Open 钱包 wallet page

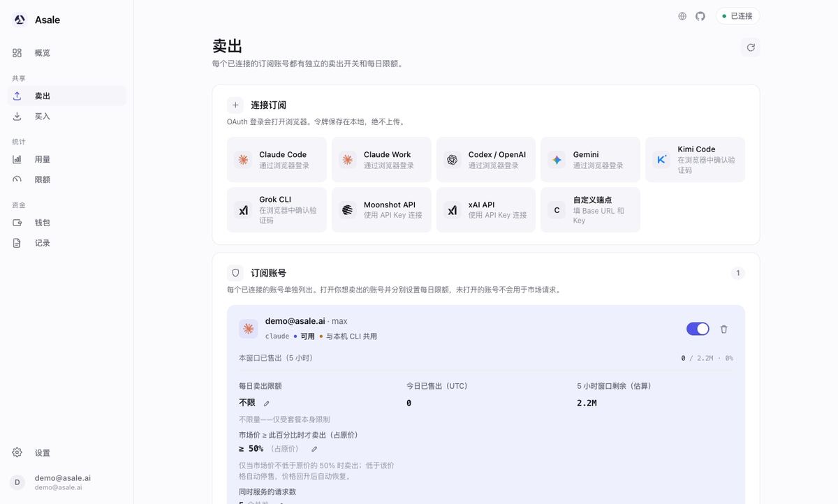tap(67, 223)
